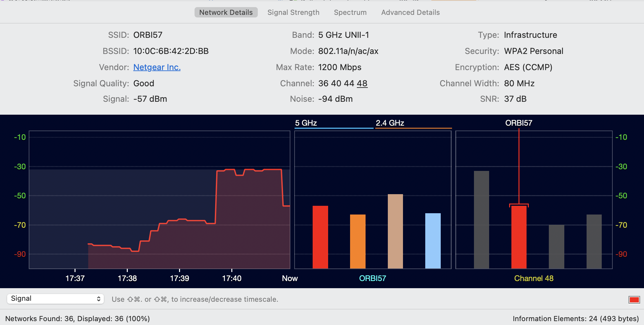Open the Netgear Inc. vendor link
Viewport: 644px width, 325px height.
(x=157, y=67)
